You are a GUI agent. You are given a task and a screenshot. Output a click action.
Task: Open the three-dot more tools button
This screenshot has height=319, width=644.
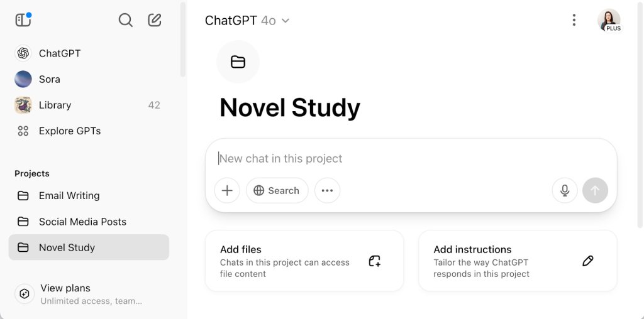tap(327, 190)
